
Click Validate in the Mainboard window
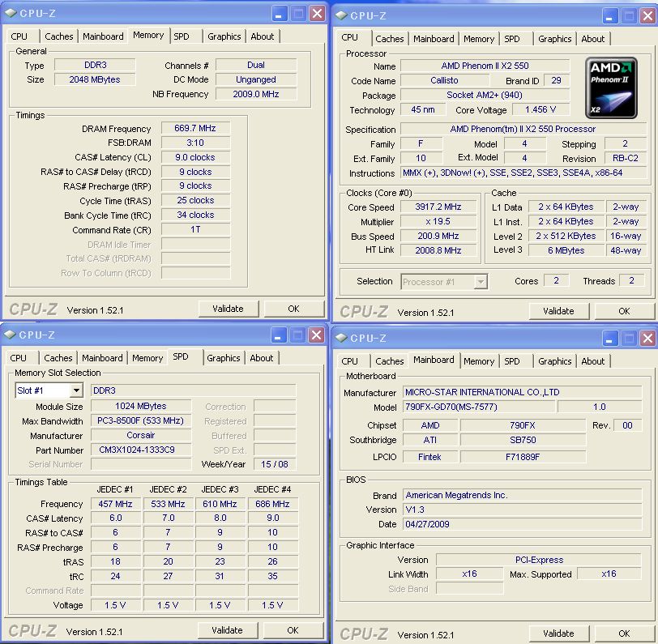tap(558, 633)
